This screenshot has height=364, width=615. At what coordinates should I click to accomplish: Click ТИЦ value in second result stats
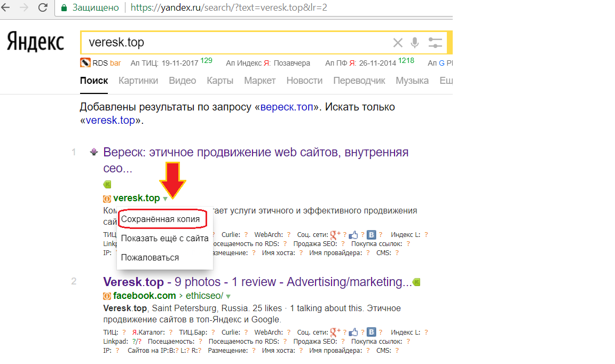point(124,332)
